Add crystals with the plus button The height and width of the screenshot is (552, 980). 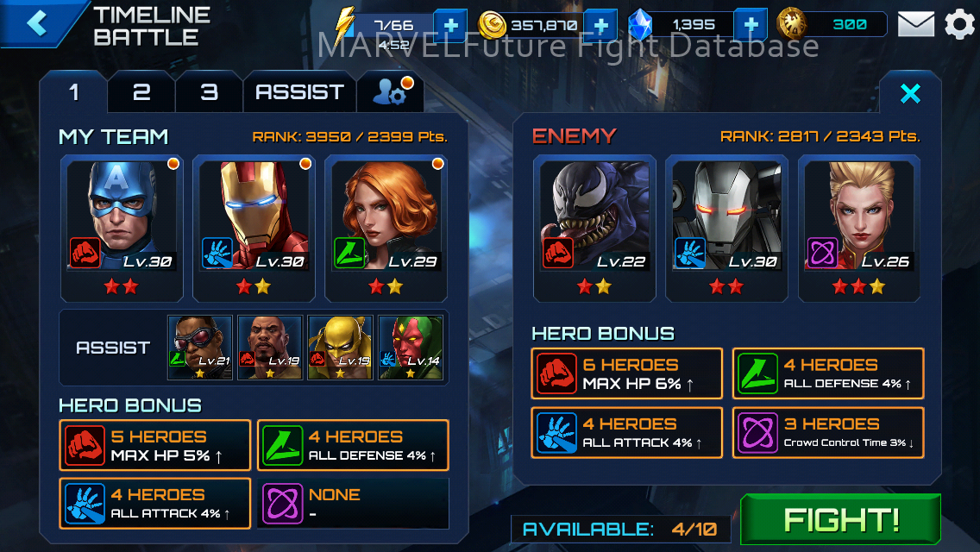tap(751, 26)
